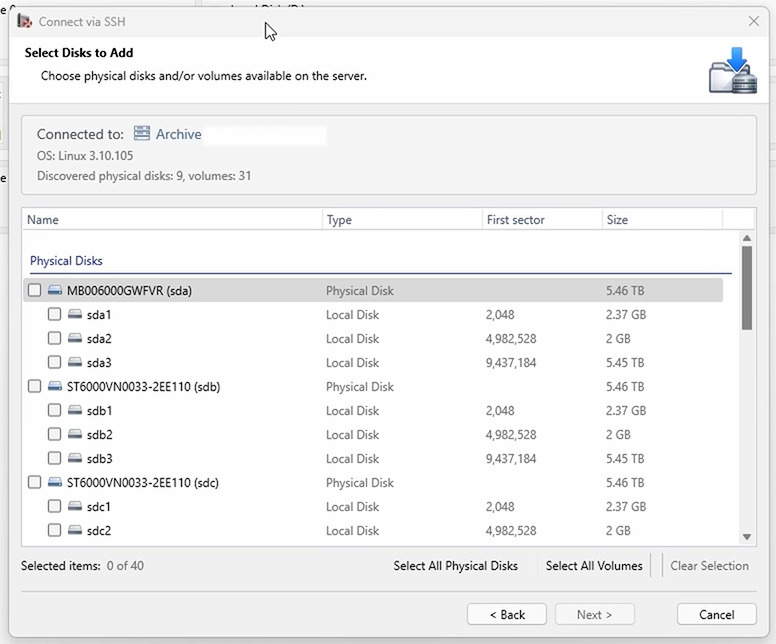
Task: Click the sdc2 partition drive icon
Action: [75, 530]
